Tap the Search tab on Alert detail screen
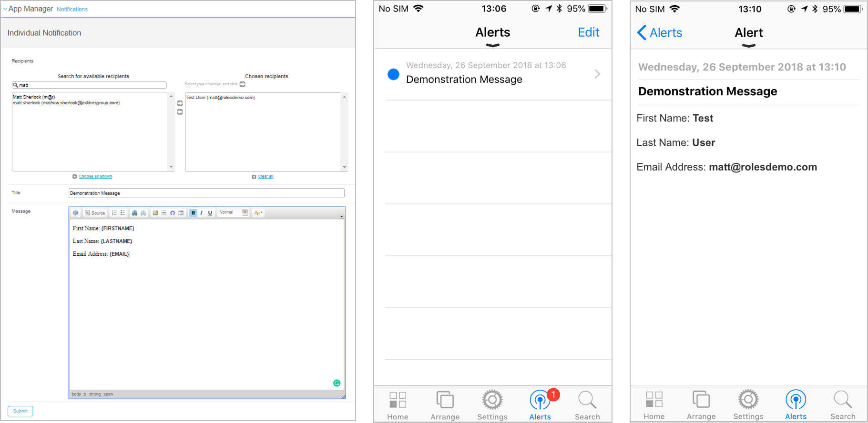 [x=843, y=406]
